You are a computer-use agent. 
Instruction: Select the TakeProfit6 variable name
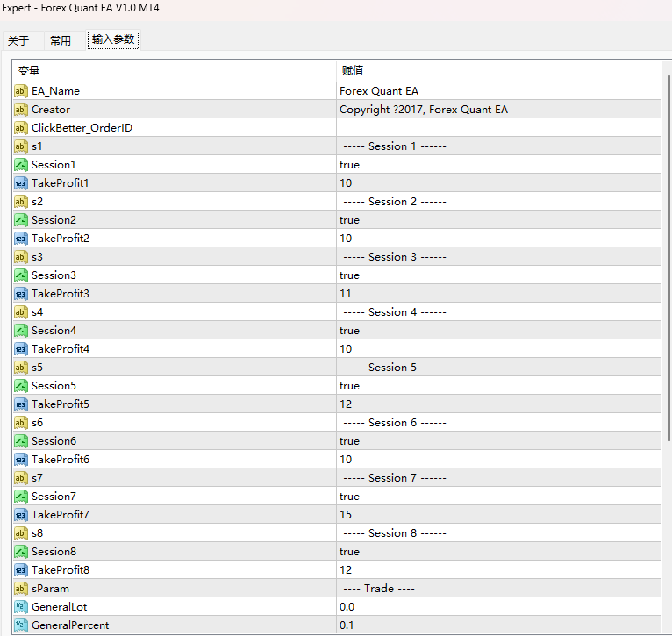tap(61, 460)
